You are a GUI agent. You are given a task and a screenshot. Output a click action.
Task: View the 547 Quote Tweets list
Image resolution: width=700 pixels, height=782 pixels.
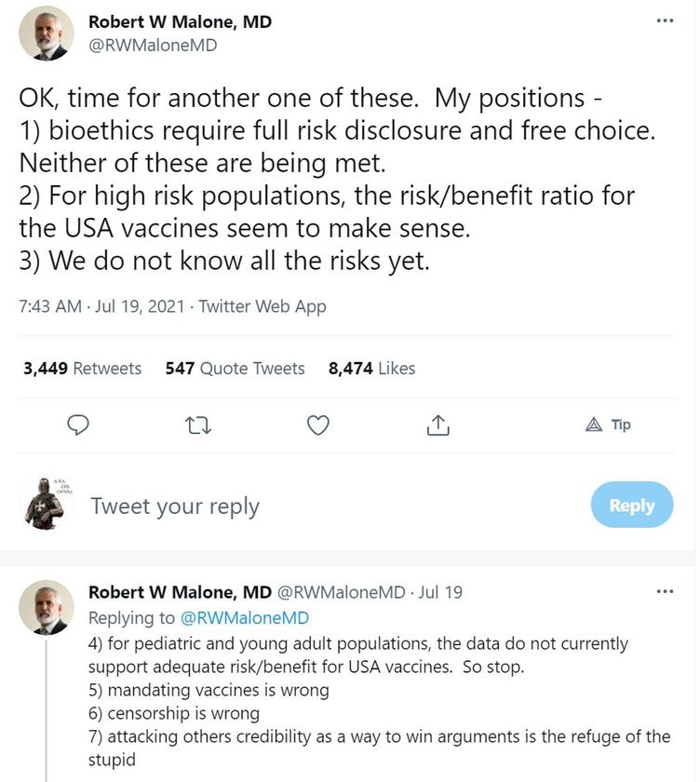click(235, 368)
